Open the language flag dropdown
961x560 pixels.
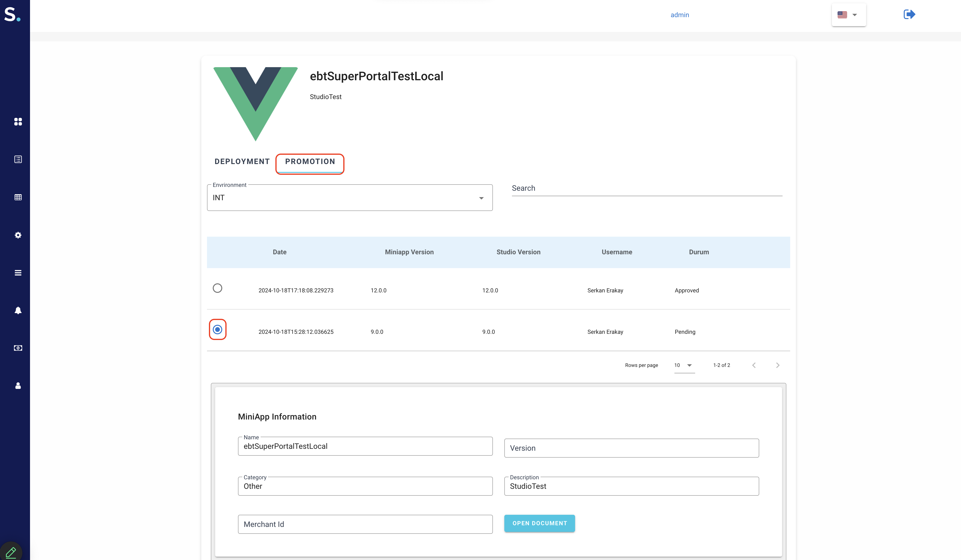(849, 15)
